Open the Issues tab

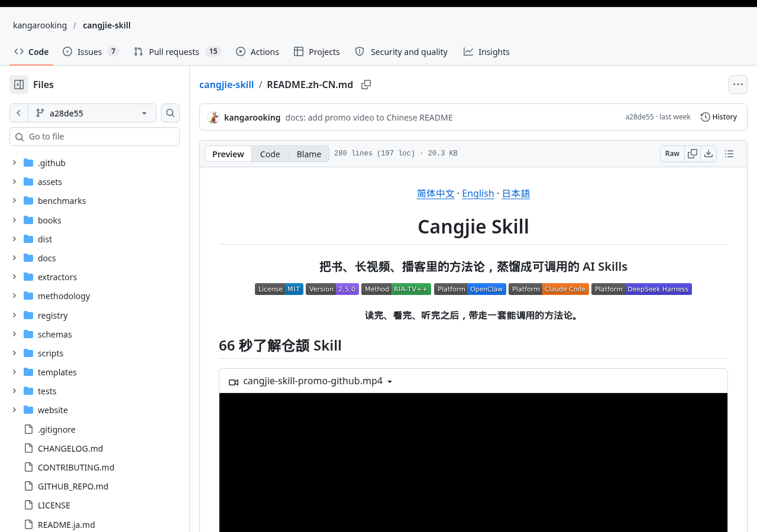(90, 51)
